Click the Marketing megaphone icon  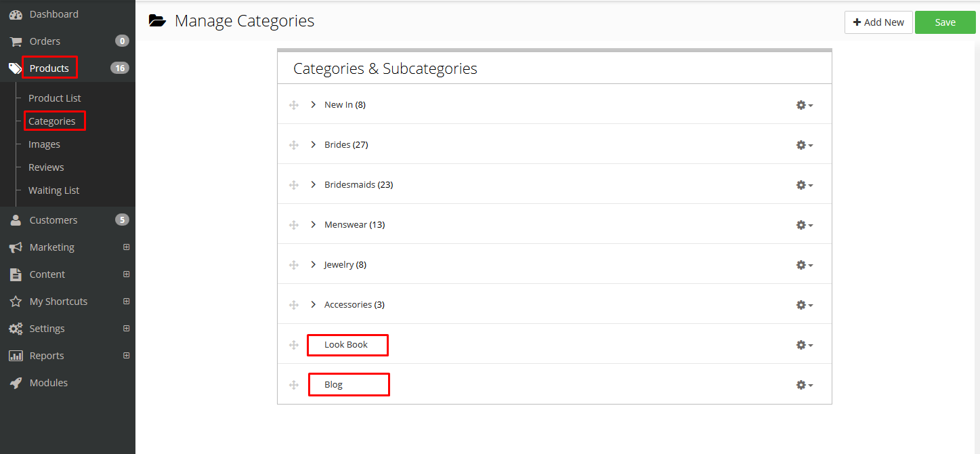[x=16, y=247]
